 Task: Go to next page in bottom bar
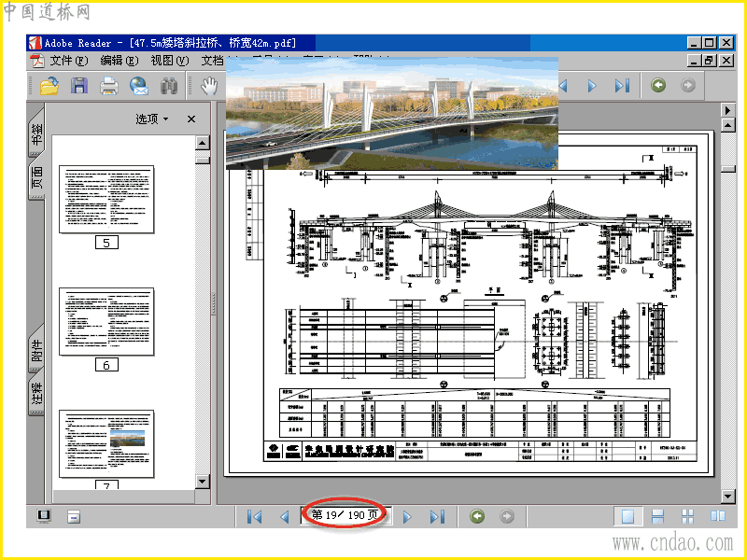(x=407, y=517)
